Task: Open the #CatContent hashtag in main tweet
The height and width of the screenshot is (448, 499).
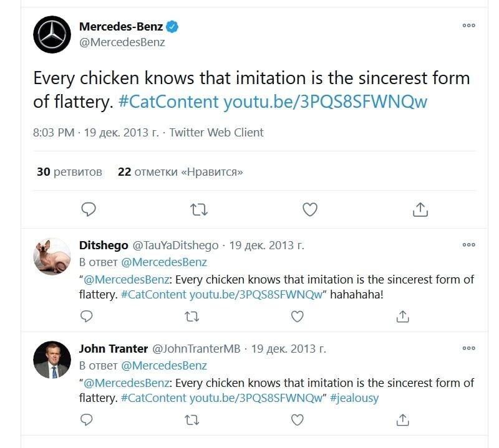Action: click(168, 102)
